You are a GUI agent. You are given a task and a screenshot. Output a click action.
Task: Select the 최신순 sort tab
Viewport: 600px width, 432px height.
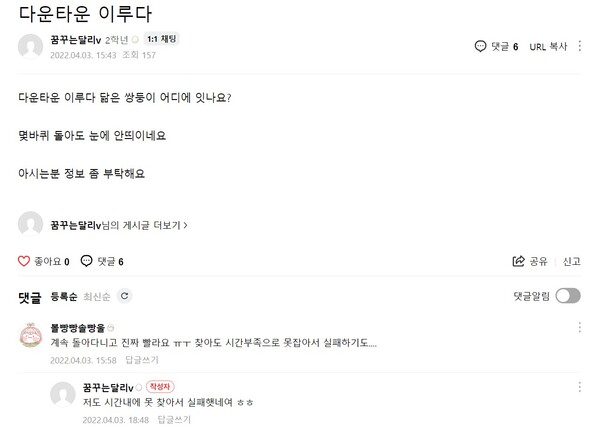tap(97, 297)
